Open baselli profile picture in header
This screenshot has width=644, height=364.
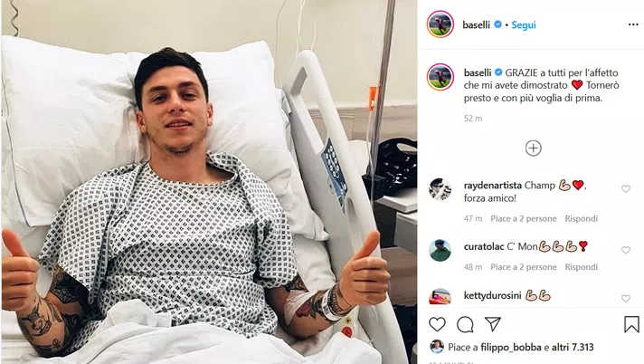point(440,24)
